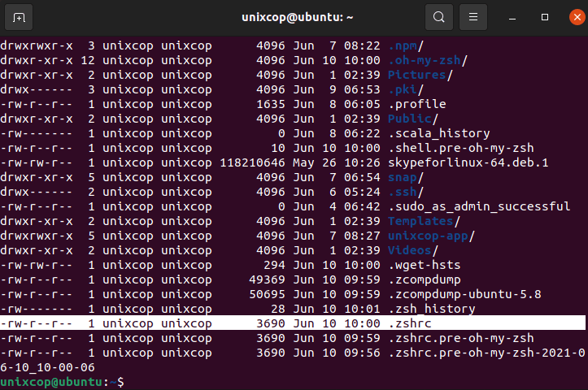Click the snap/ directory name

(x=406, y=178)
